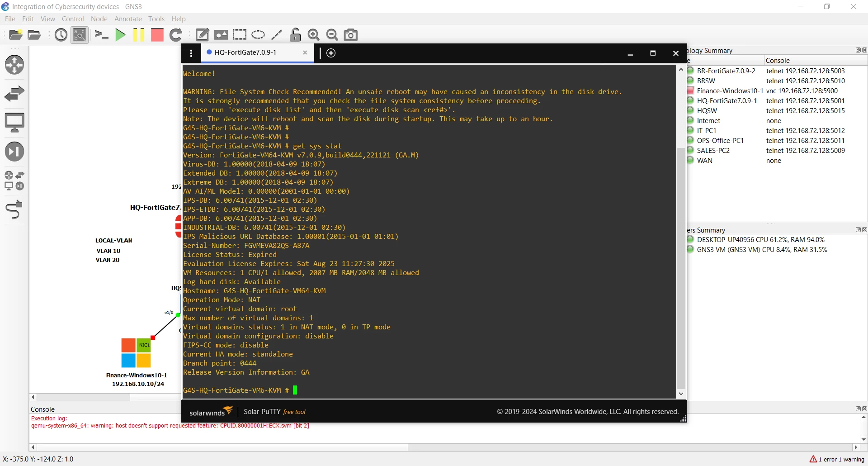Select the Draw an ellipse tool
Viewport: 868px width, 466px height.
(258, 35)
